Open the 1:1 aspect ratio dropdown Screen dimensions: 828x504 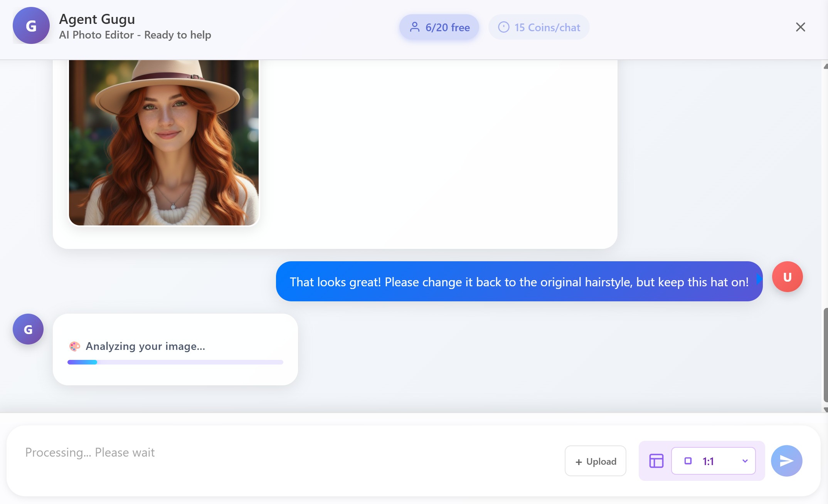pyautogui.click(x=713, y=461)
